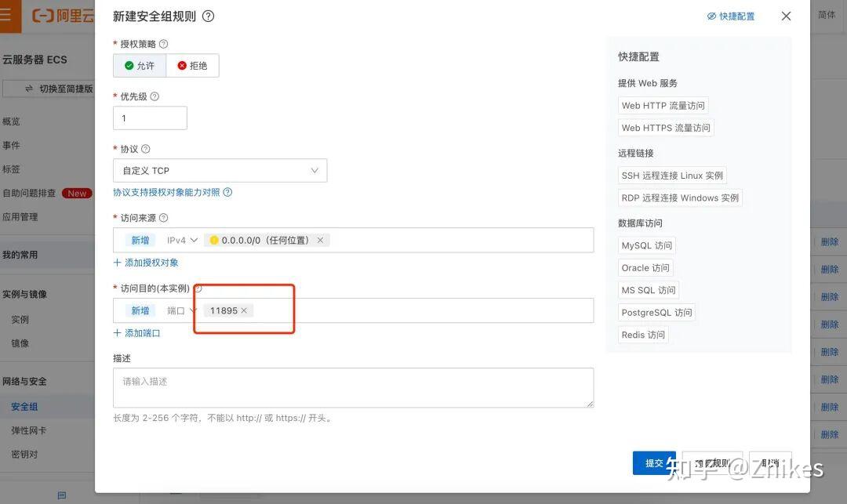Click help icon next to 授权策略
The image size is (847, 504).
pyautogui.click(x=163, y=44)
